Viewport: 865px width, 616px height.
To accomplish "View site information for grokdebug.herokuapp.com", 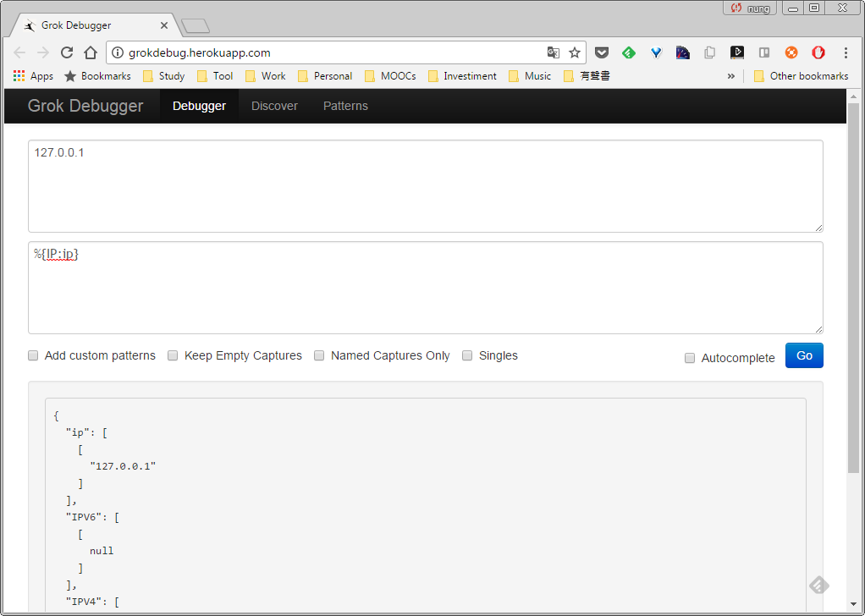I will tap(117, 53).
